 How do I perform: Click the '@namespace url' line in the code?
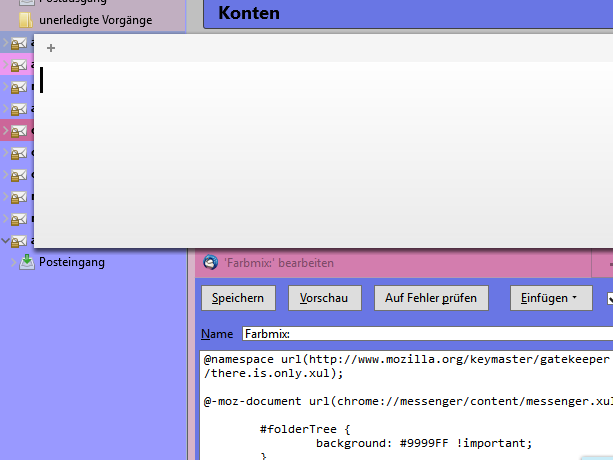coord(407,359)
